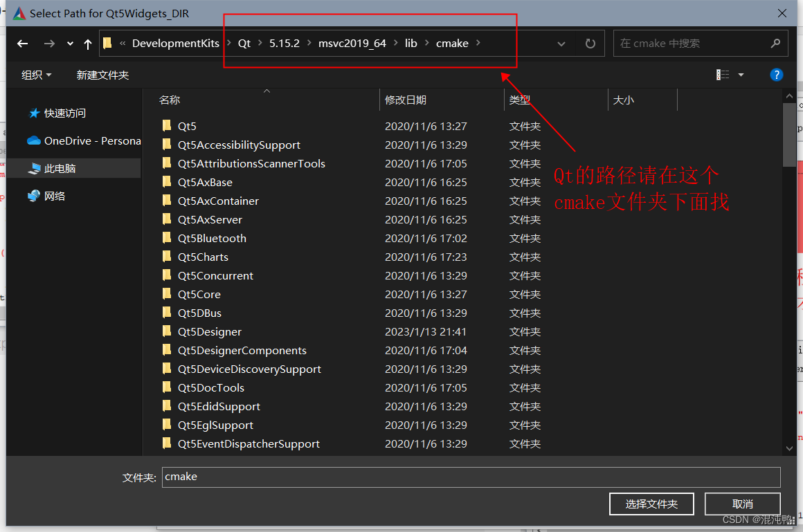Select 此电脑 in navigation pane
803x532 pixels.
(x=60, y=169)
